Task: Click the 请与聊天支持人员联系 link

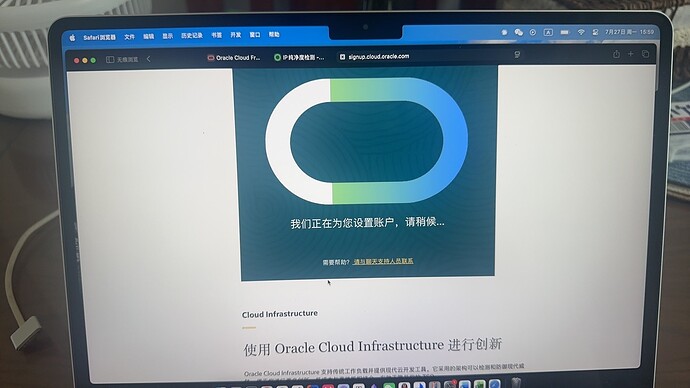Action: pyautogui.click(x=383, y=261)
